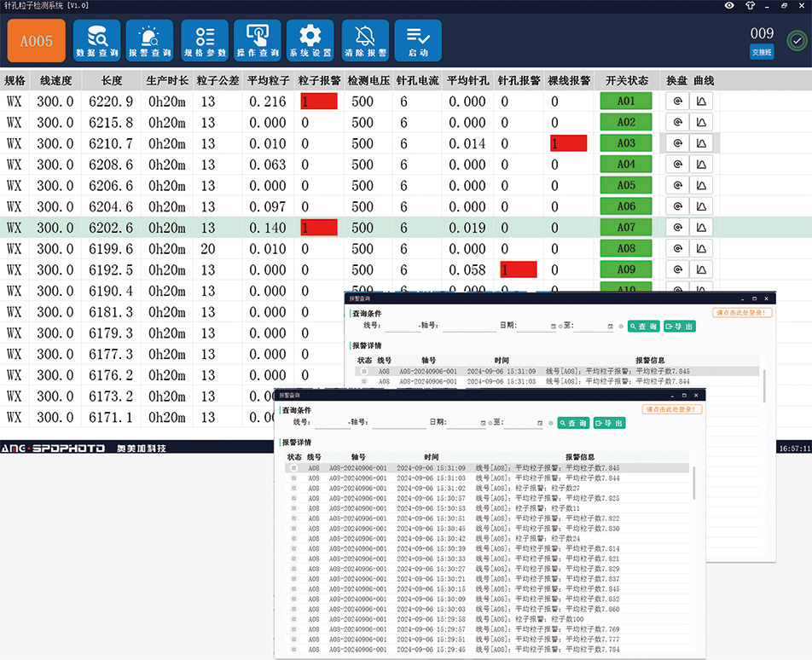Click the 清除报警 clear alarm bell

click(365, 40)
